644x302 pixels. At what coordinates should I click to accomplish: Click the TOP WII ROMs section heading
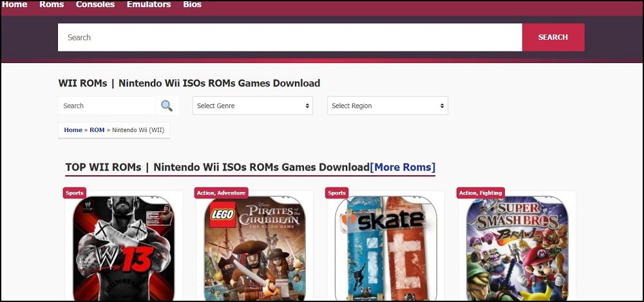click(x=218, y=167)
